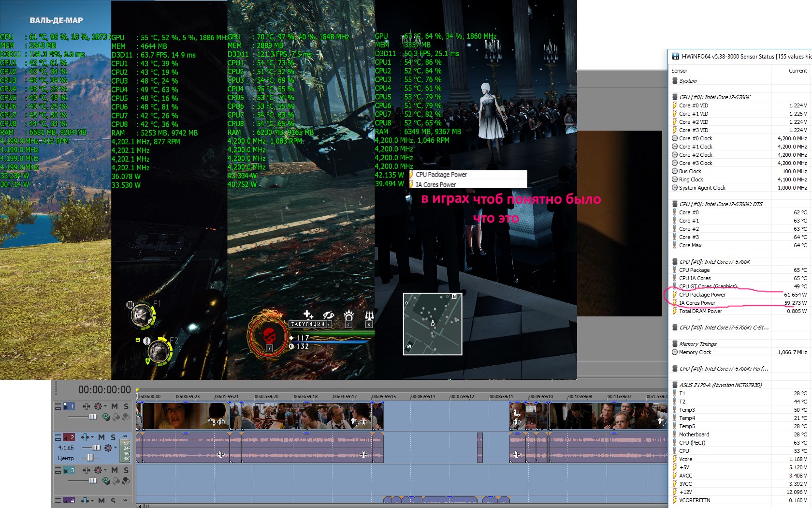
Task: Open Event FX on the market crowd clip
Action: point(363,422)
